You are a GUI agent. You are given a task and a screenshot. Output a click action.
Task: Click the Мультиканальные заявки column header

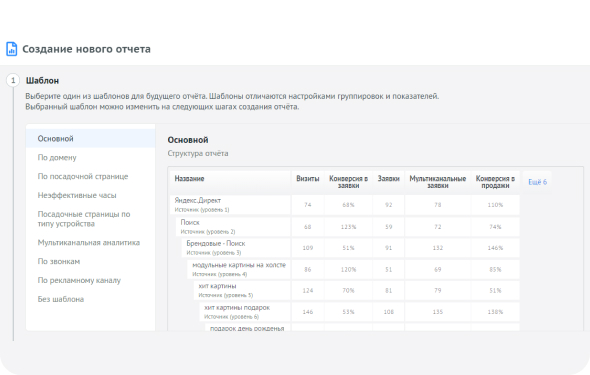(438, 182)
